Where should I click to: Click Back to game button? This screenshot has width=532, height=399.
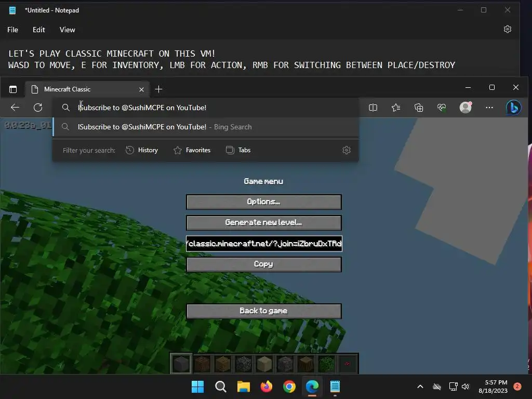(x=263, y=311)
